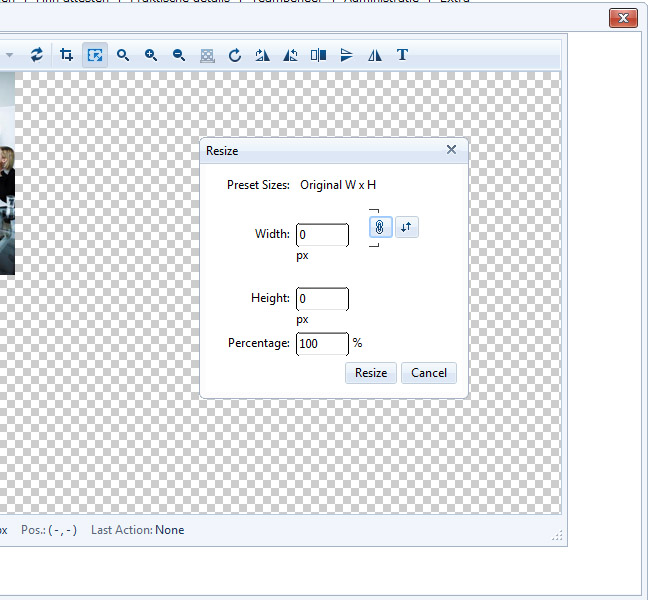Click the Rotate clockwise icon
Screen dimensions: 648x600
235,55
